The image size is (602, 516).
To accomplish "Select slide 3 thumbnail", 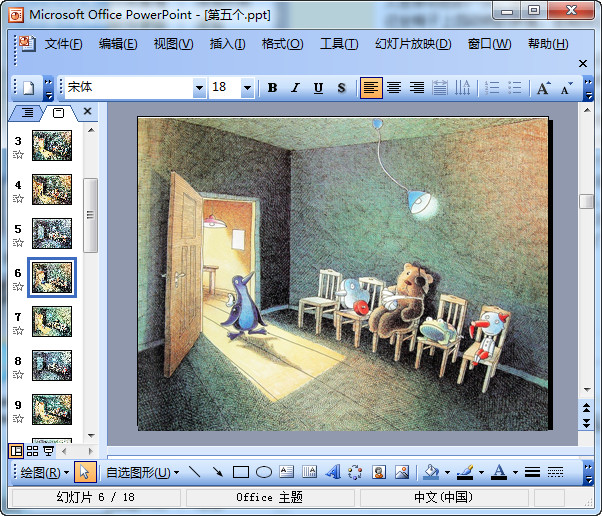I will [52, 146].
